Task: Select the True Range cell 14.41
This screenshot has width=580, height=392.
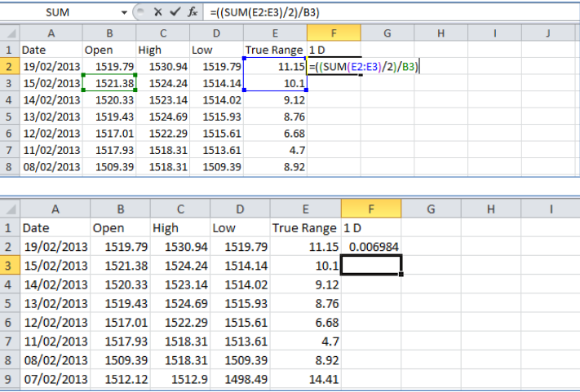Action: (305, 381)
